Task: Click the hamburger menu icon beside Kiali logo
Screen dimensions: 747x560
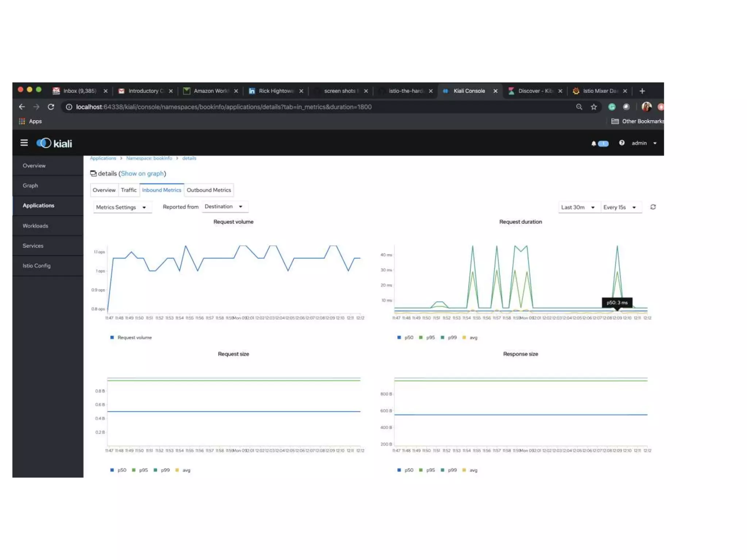Action: [24, 143]
